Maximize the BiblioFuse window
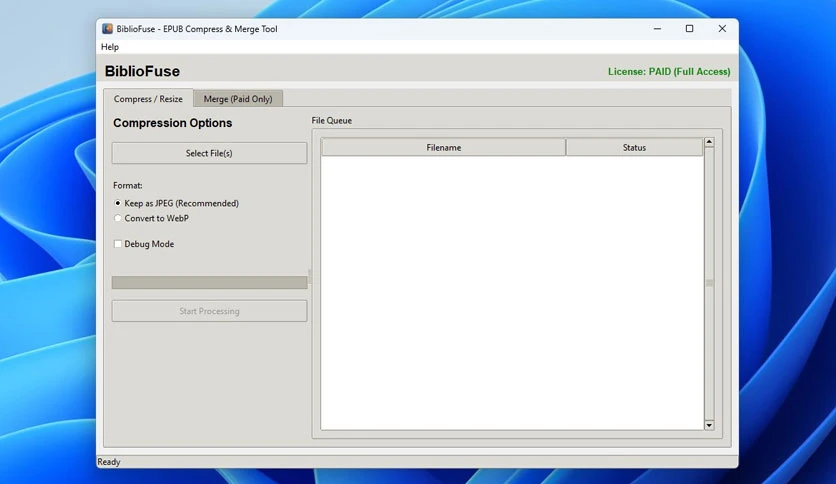 coord(689,29)
